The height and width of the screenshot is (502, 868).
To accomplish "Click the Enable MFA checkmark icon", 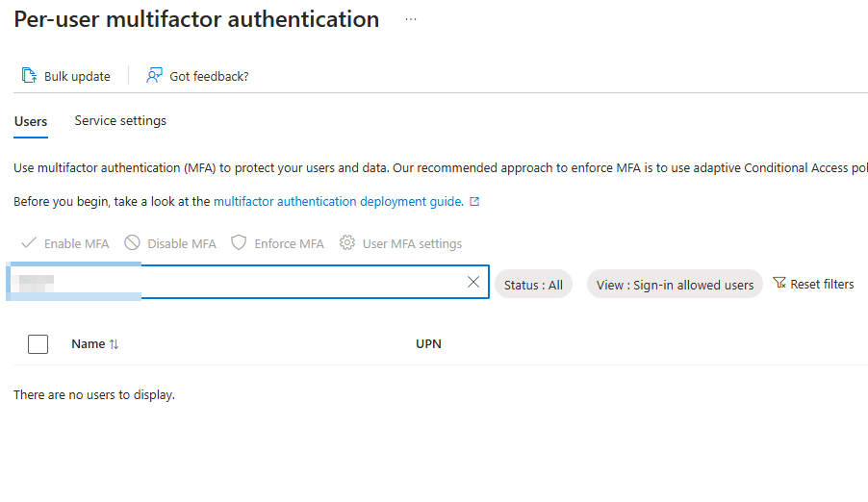I will coord(29,243).
